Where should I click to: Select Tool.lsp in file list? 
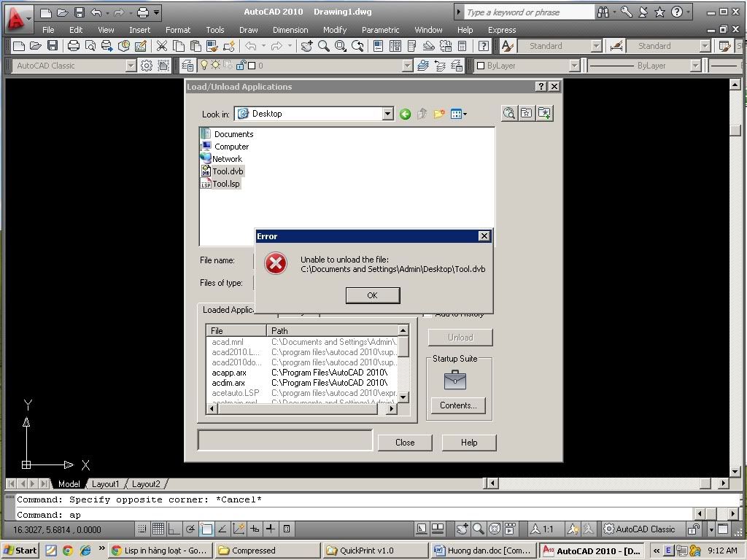(x=226, y=184)
